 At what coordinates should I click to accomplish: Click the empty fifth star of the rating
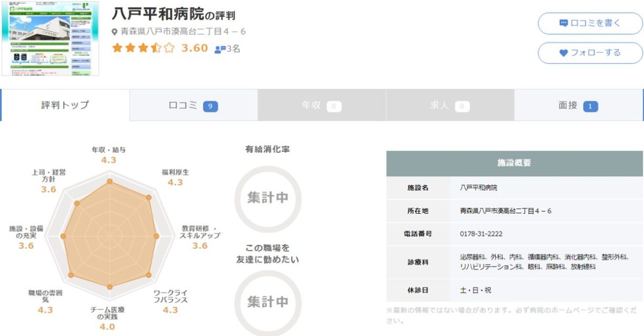point(167,48)
